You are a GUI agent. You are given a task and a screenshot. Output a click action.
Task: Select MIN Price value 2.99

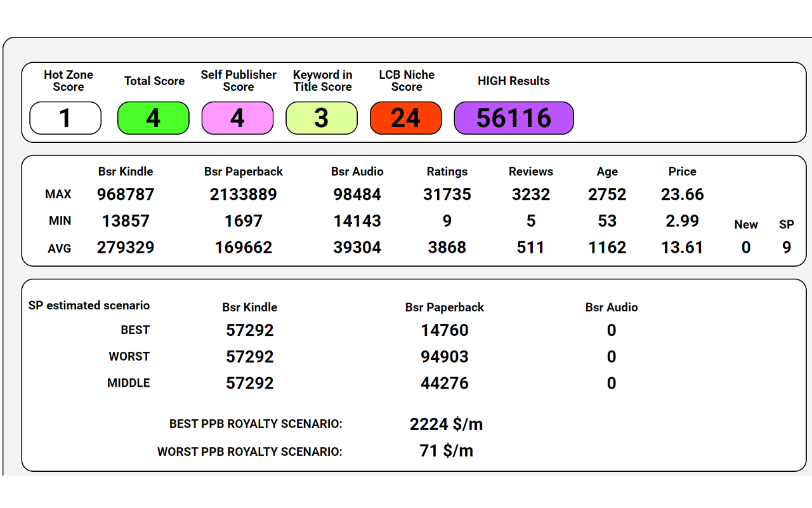[x=682, y=221]
